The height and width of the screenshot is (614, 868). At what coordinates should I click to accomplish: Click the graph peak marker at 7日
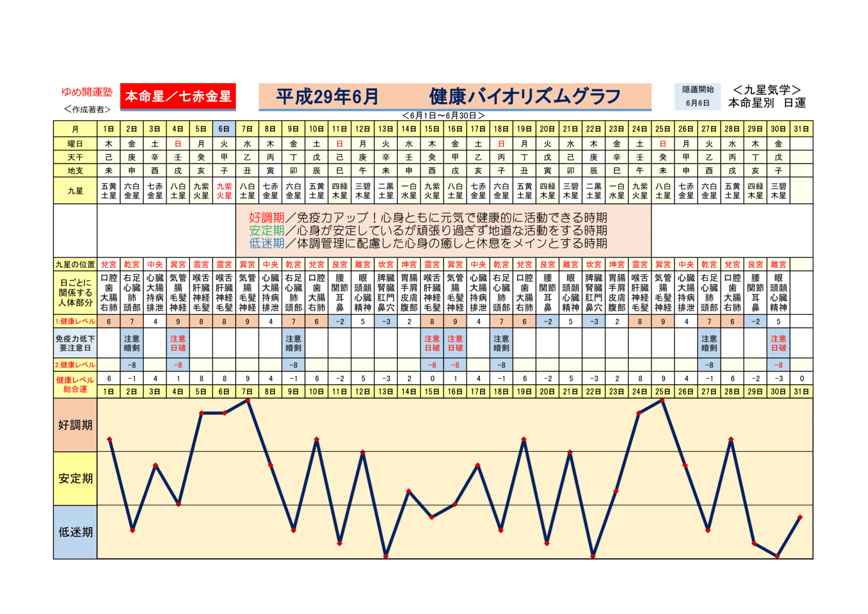247,400
